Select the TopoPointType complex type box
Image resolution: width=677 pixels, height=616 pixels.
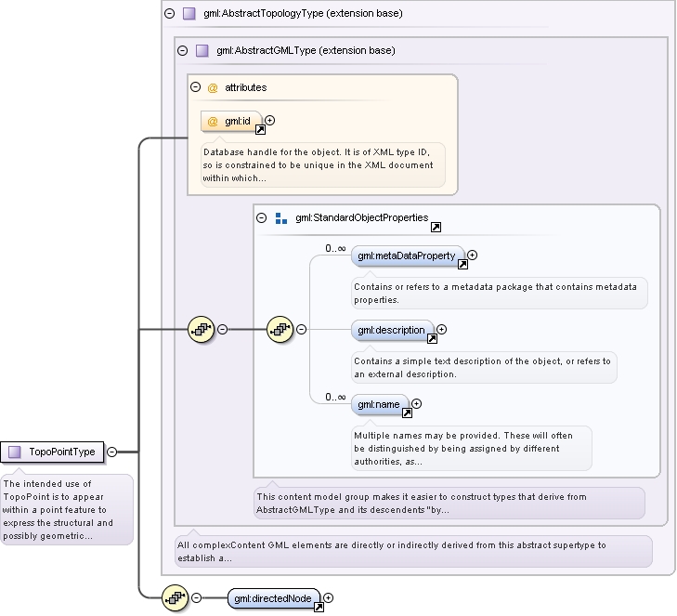(52, 452)
